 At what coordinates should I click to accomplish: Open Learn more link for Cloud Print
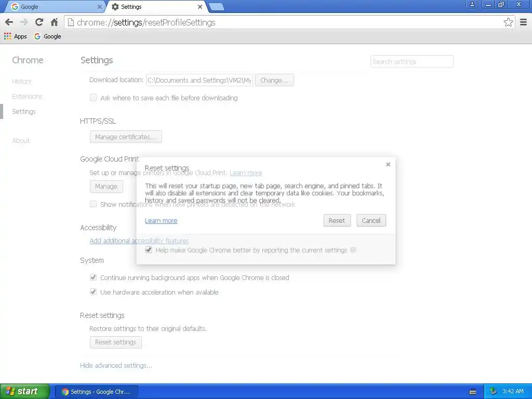point(246,172)
